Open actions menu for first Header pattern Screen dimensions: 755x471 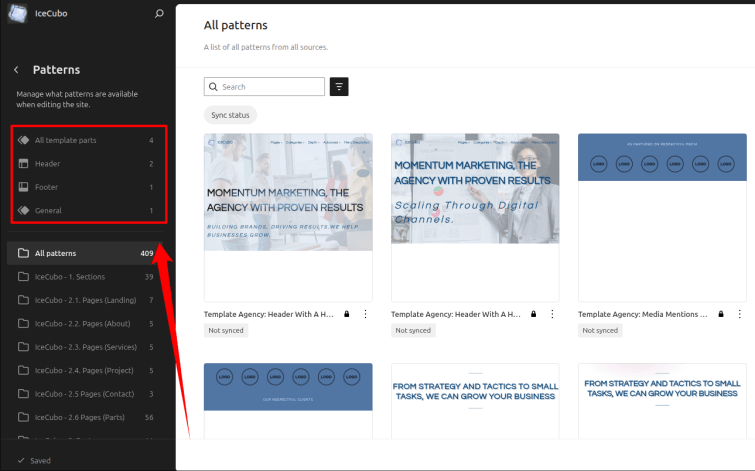[x=365, y=314]
